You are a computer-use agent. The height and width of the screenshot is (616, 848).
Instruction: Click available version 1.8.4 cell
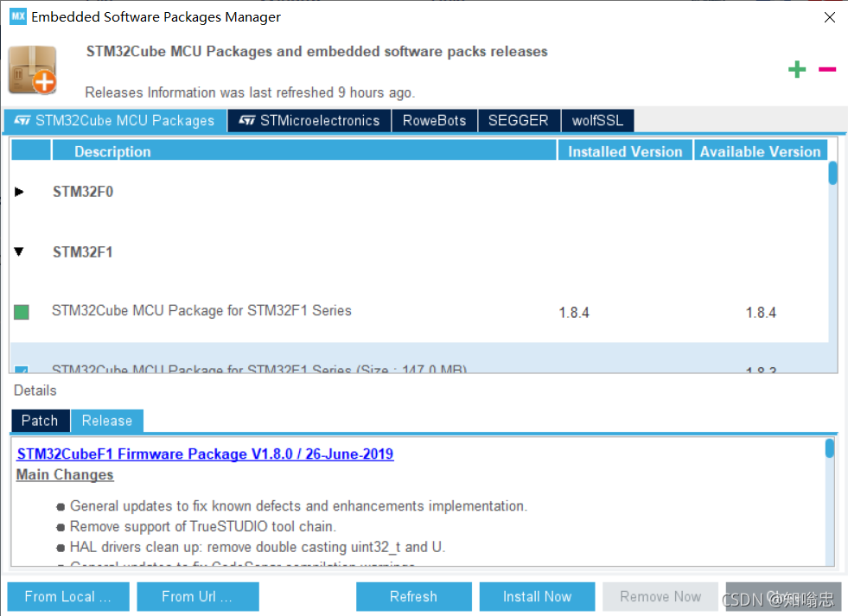click(761, 313)
